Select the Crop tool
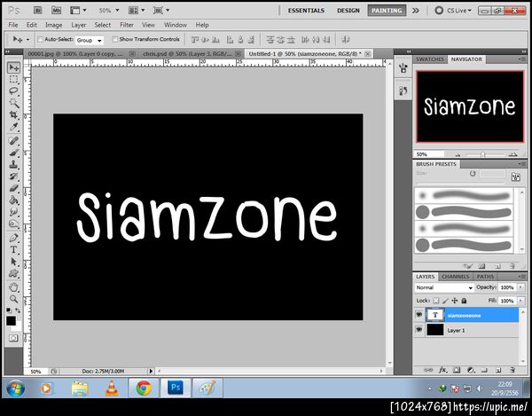Image resolution: width=532 pixels, height=416 pixels. click(x=13, y=114)
